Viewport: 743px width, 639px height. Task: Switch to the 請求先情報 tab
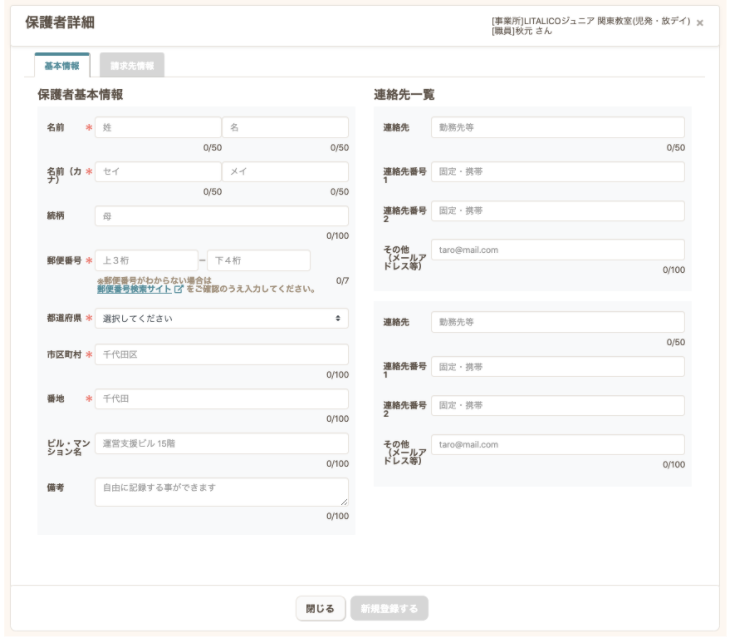[x=132, y=65]
